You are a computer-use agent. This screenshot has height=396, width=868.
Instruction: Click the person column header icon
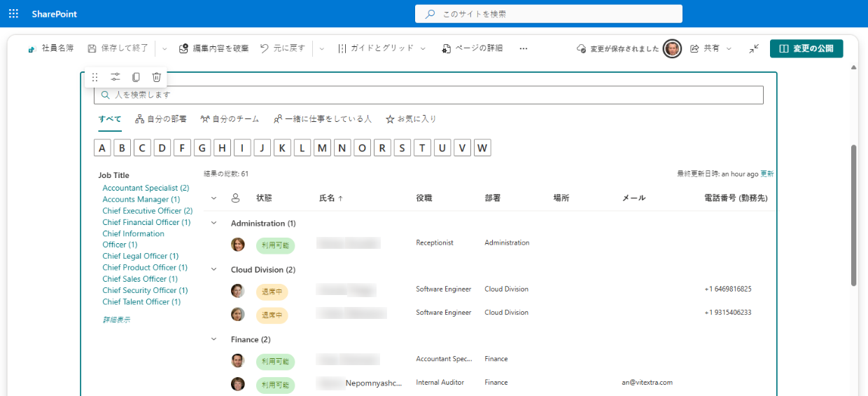235,198
